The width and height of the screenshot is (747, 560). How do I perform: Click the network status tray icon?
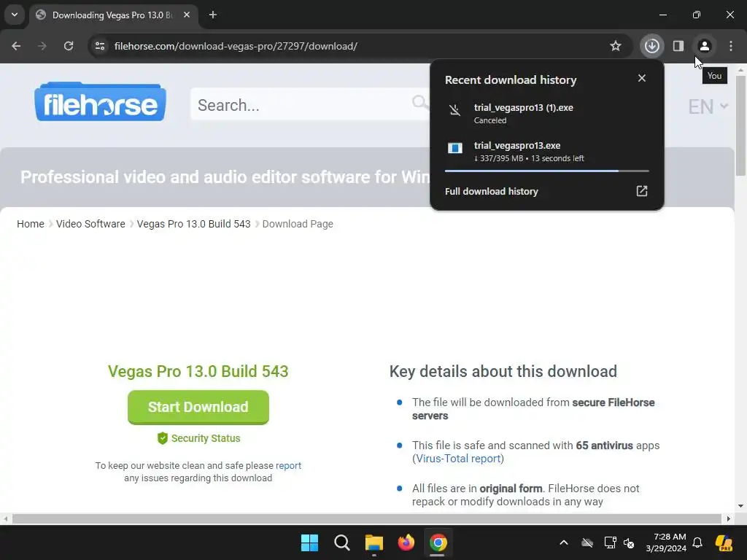(x=610, y=542)
